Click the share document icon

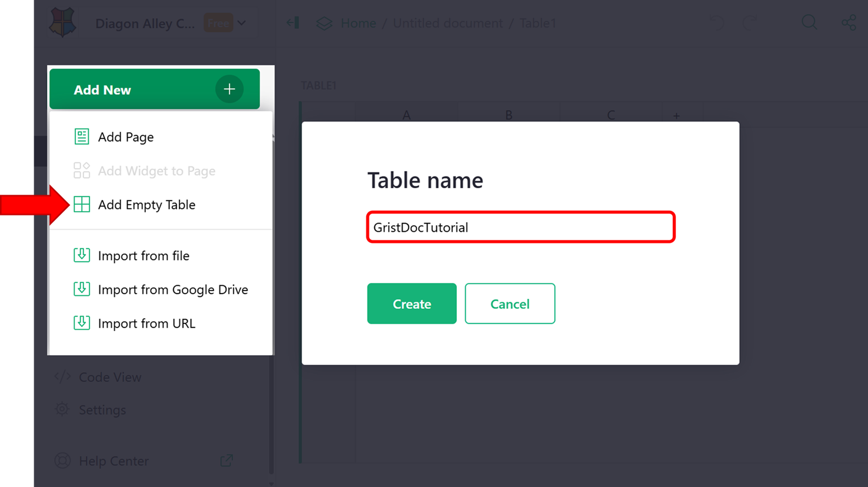(849, 22)
